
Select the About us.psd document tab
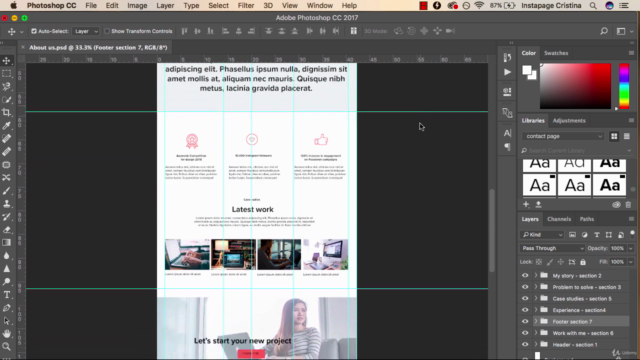pyautogui.click(x=98, y=47)
